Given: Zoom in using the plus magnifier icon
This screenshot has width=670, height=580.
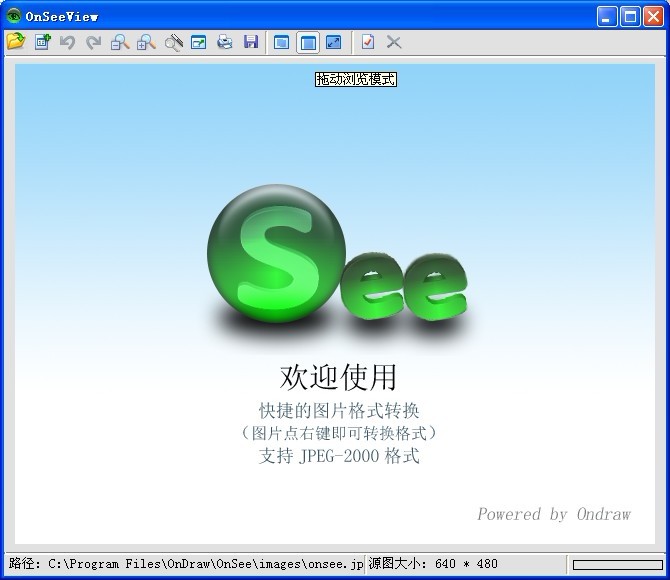Looking at the screenshot, I should 146,42.
